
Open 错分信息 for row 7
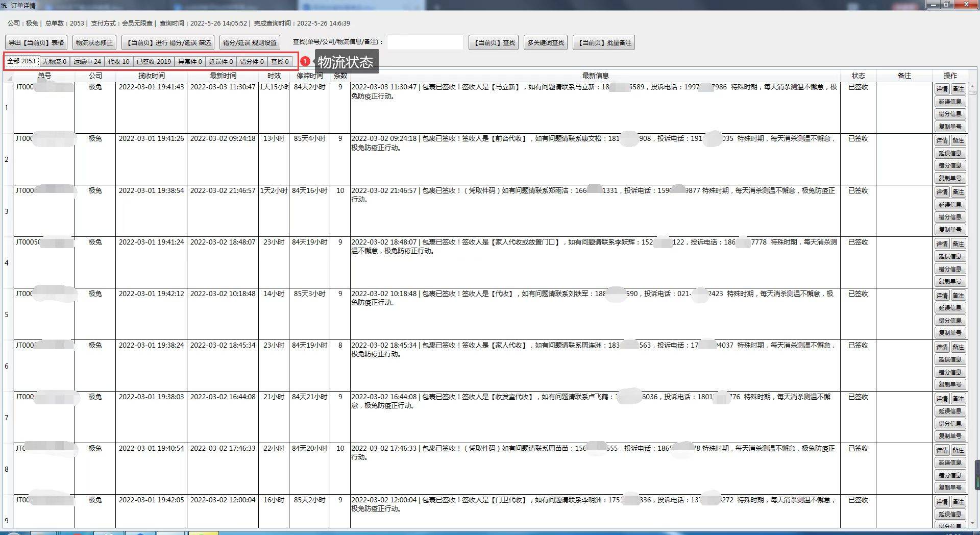pos(950,424)
